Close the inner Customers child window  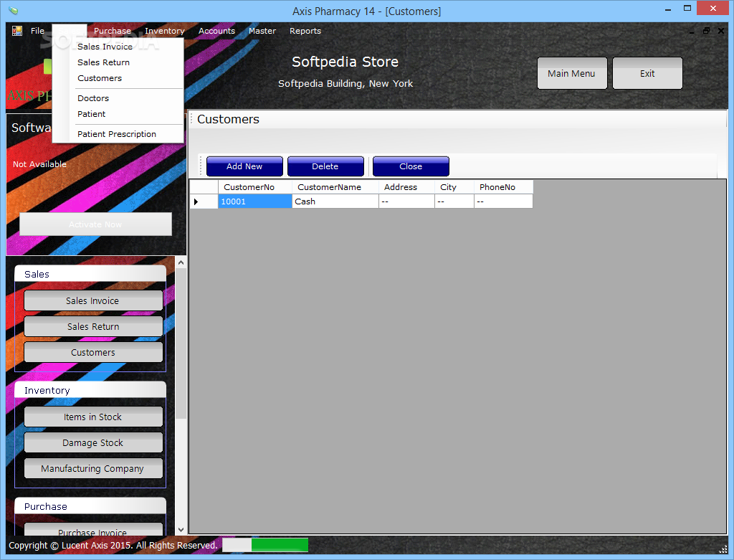tap(721, 31)
